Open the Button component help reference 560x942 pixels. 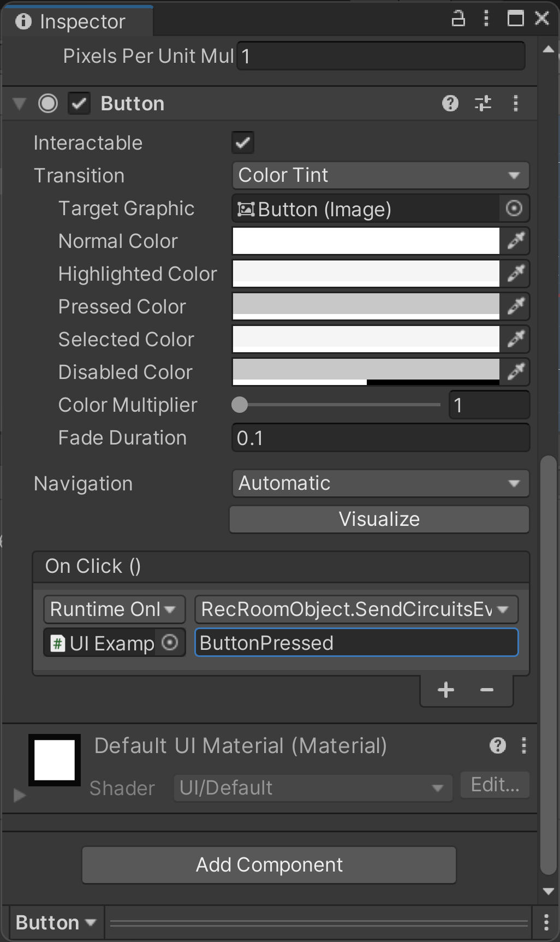coord(450,103)
